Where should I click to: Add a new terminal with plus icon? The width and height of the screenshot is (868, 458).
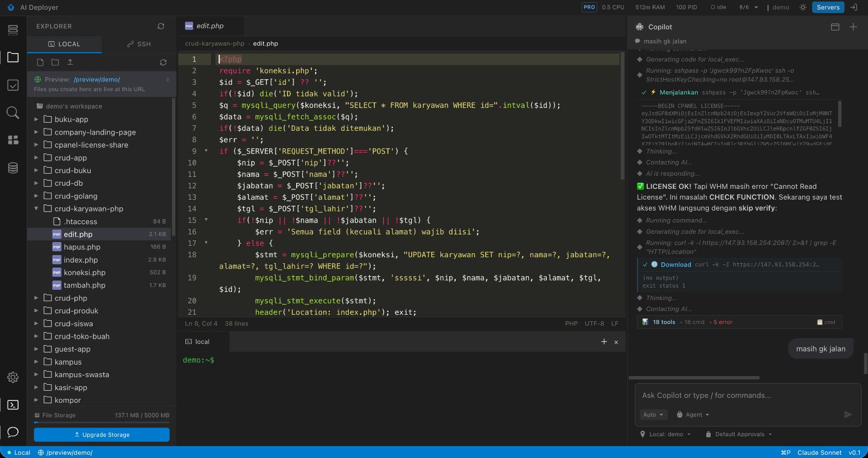coord(604,341)
